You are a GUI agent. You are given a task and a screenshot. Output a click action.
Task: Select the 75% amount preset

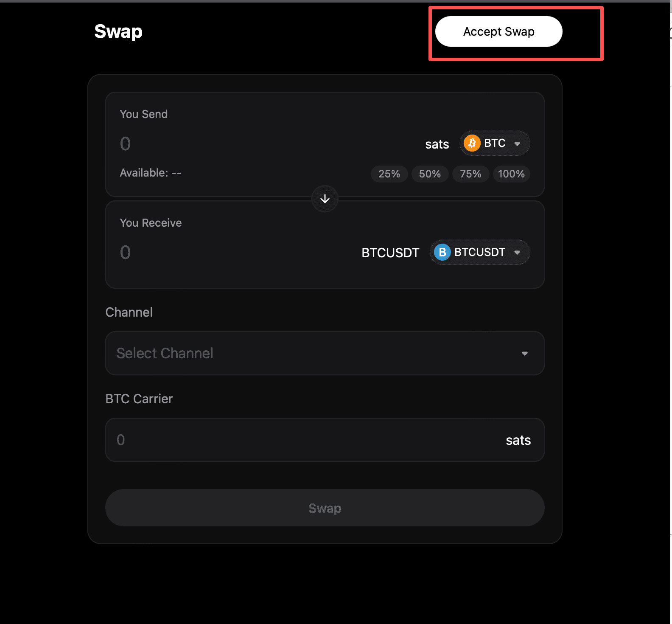pyautogui.click(x=470, y=174)
